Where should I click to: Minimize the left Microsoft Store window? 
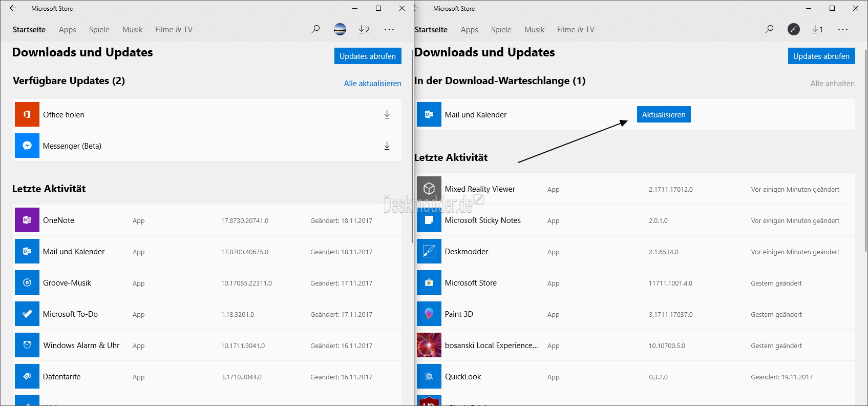(355, 8)
